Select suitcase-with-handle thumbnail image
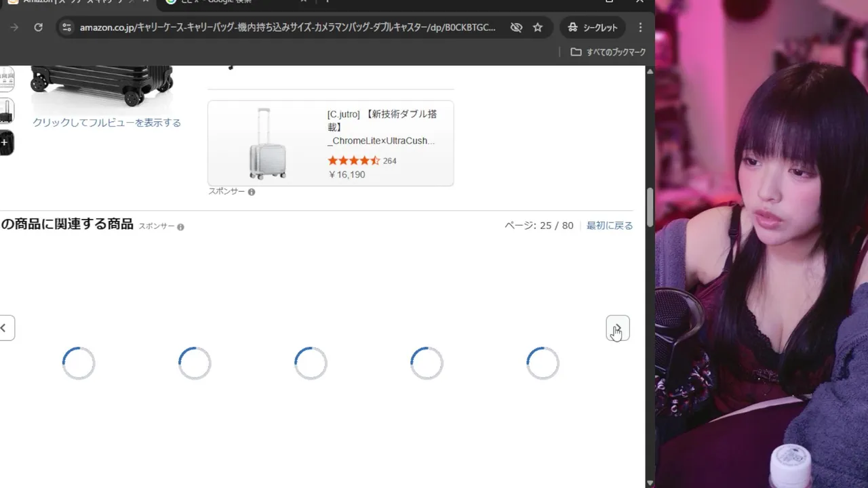868x488 pixels. (x=5, y=111)
